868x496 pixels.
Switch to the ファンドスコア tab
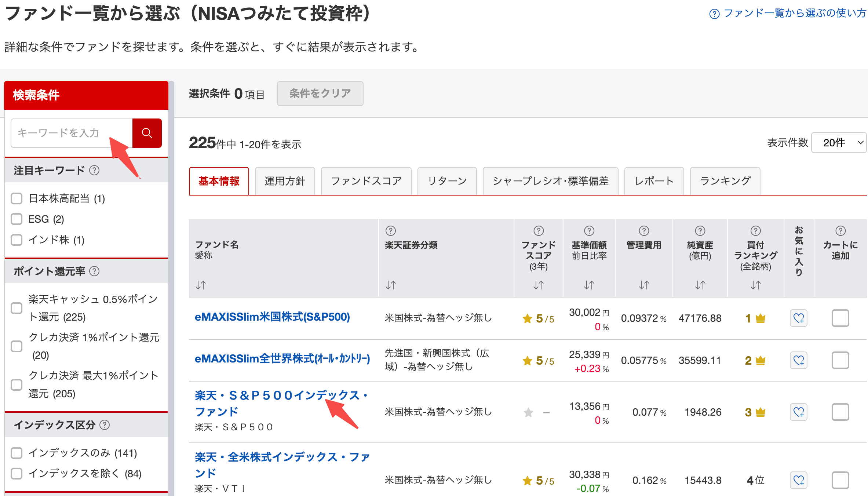pyautogui.click(x=366, y=181)
